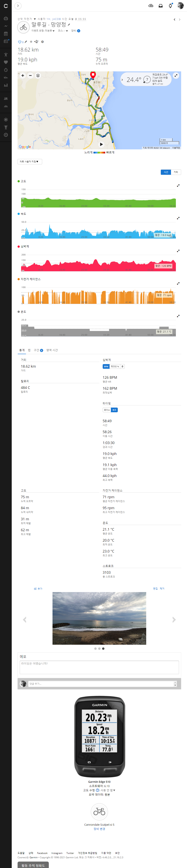
Task: Open the elevation correction dropdown
Action: 108,790
